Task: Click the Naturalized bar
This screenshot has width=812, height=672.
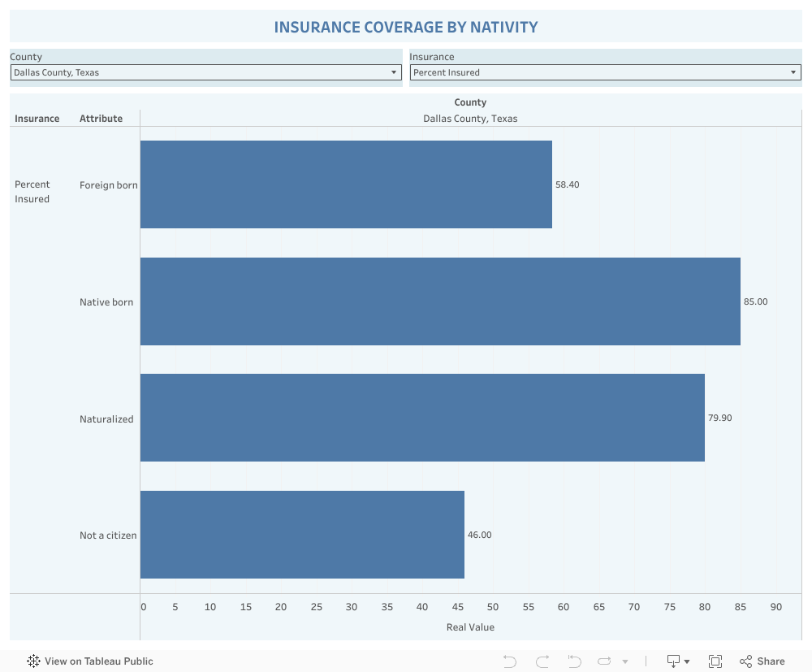Action: 422,418
